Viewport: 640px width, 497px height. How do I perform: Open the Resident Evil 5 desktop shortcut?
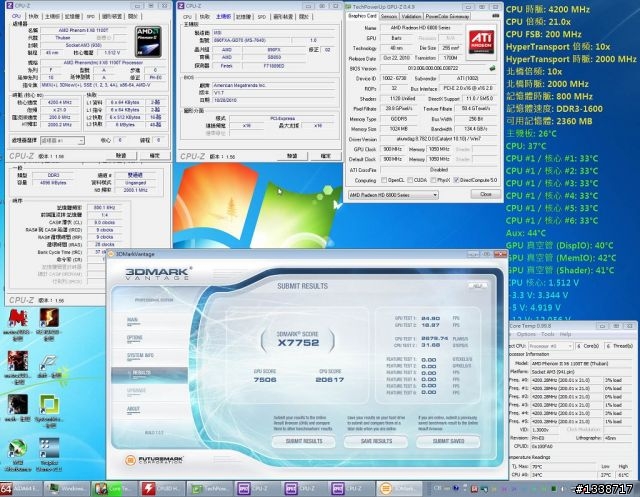(49, 320)
